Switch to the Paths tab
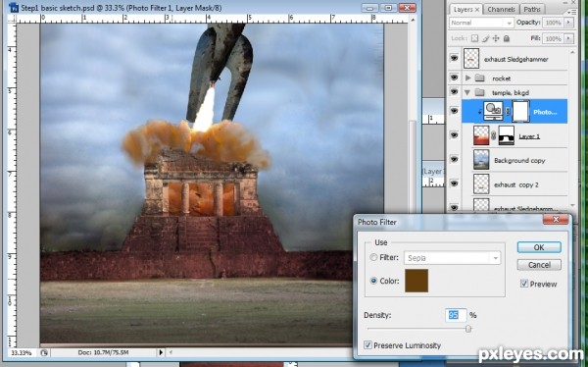Viewport: 588px width, 367px height. pyautogui.click(x=532, y=10)
